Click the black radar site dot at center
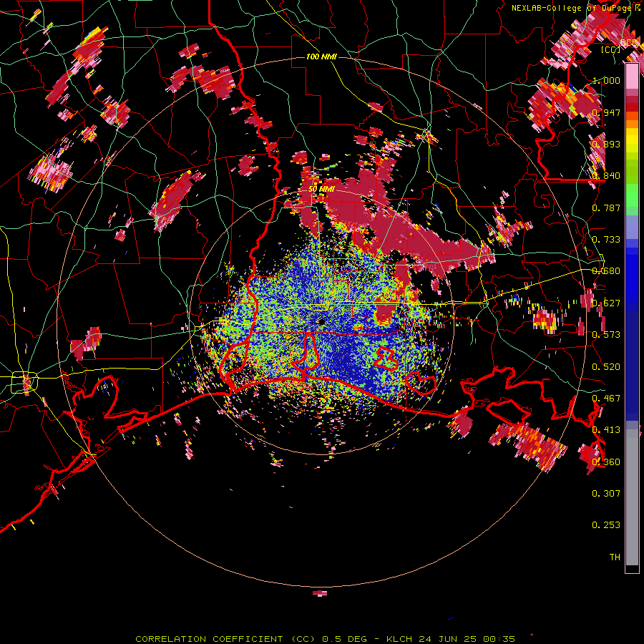This screenshot has width=644, height=644. pos(321,323)
